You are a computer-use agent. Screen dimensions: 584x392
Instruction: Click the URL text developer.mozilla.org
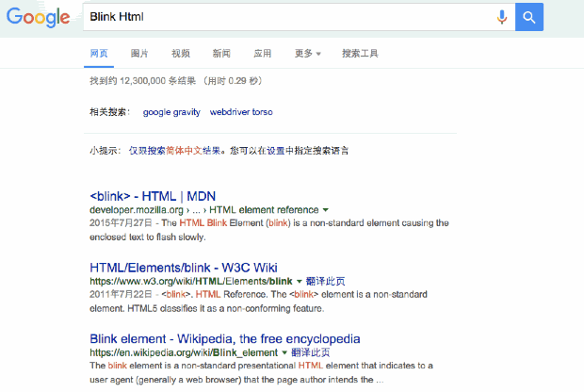[x=137, y=210]
